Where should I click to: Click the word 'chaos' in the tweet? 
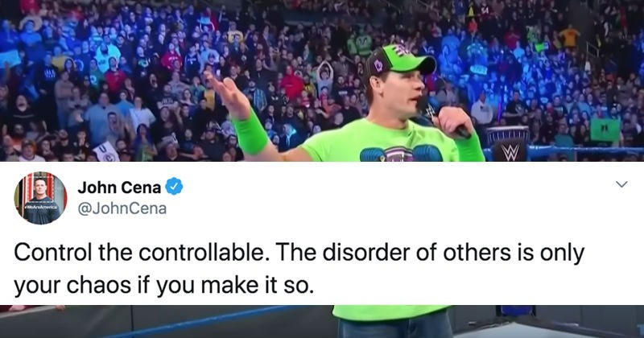(98, 286)
